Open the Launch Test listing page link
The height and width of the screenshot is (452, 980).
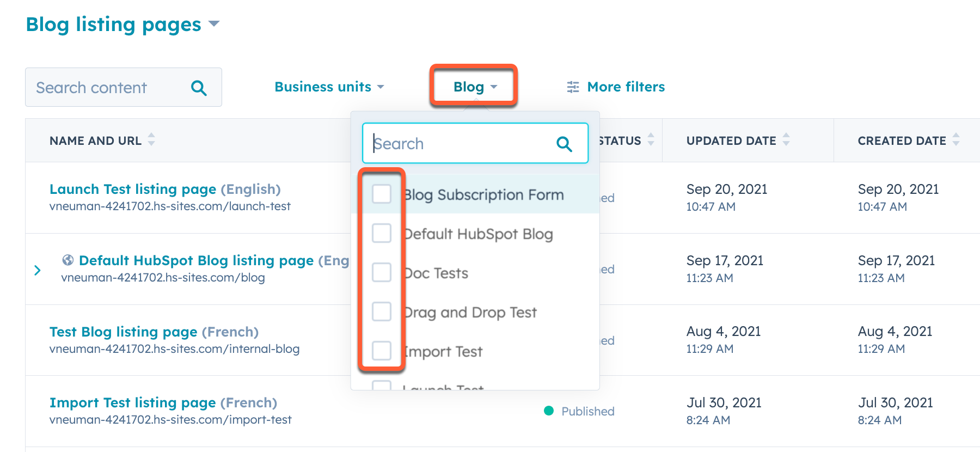pos(133,189)
